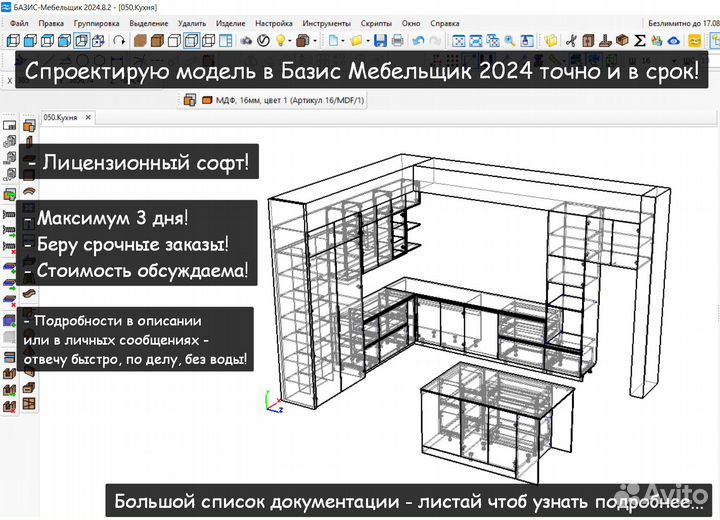
Task: Toggle the highlighted transparent wireframe cube mode
Action: [191, 41]
